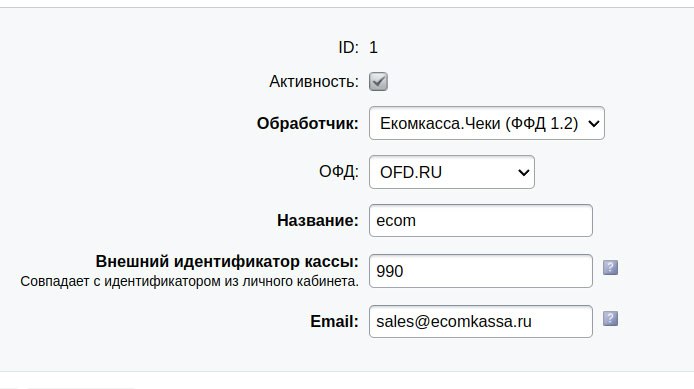The height and width of the screenshot is (389, 694).
Task: Click help icon beside cash register identifier
Action: pyautogui.click(x=610, y=267)
